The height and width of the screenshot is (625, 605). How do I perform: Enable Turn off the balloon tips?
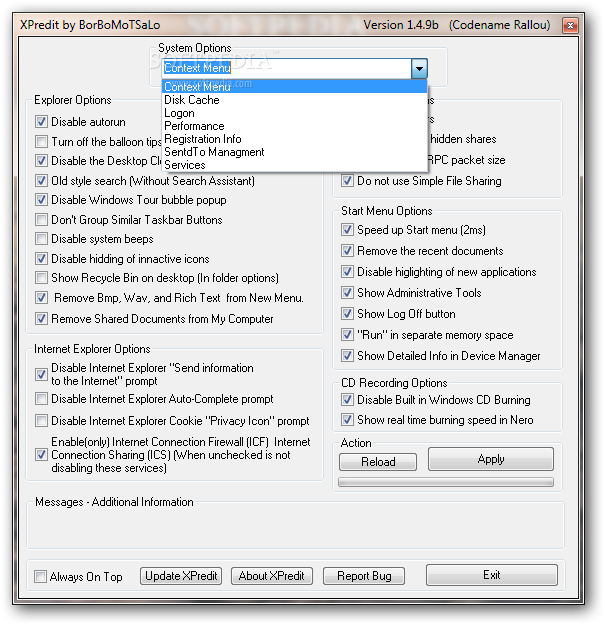41,142
